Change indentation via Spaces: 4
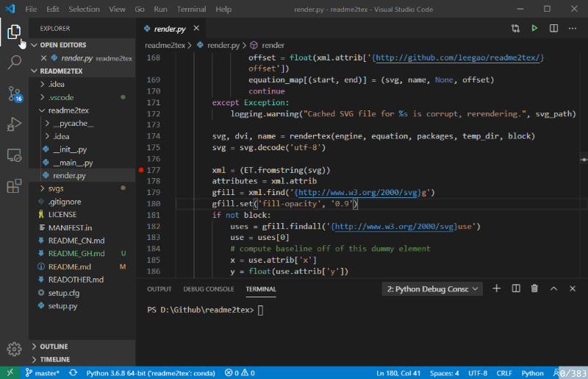Image resolution: width=588 pixels, height=379 pixels. 445,373
